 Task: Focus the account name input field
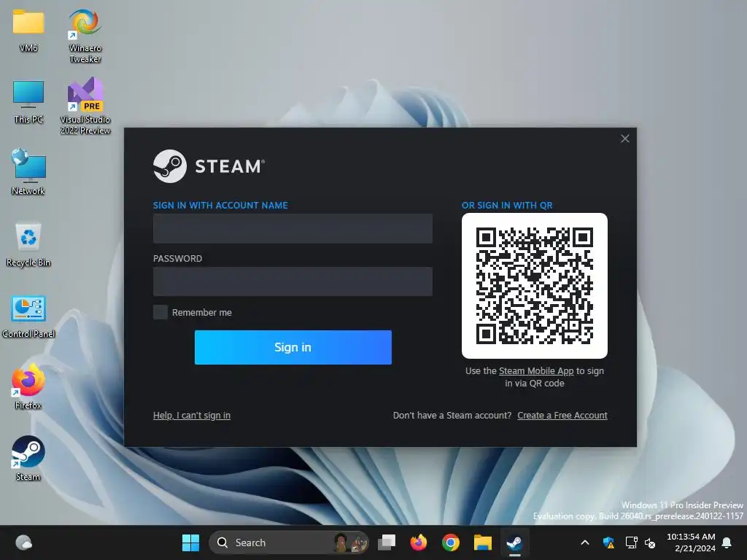[x=293, y=228]
